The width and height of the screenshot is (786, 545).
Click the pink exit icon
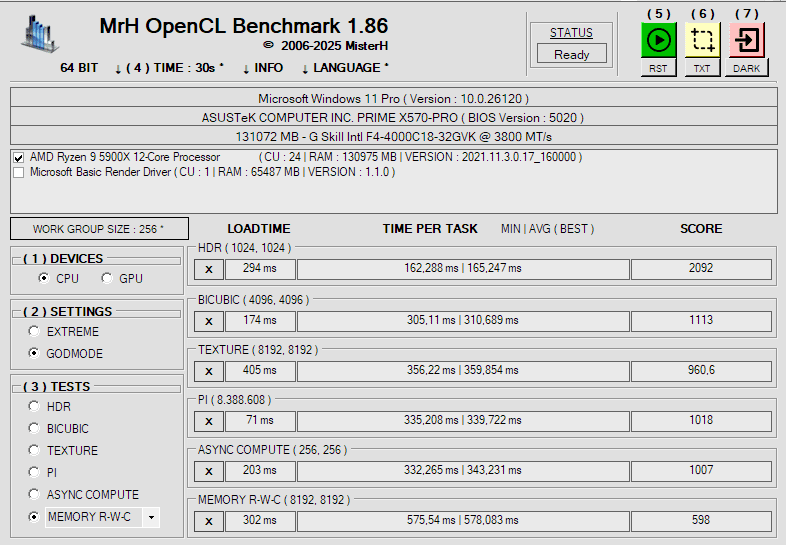click(746, 40)
